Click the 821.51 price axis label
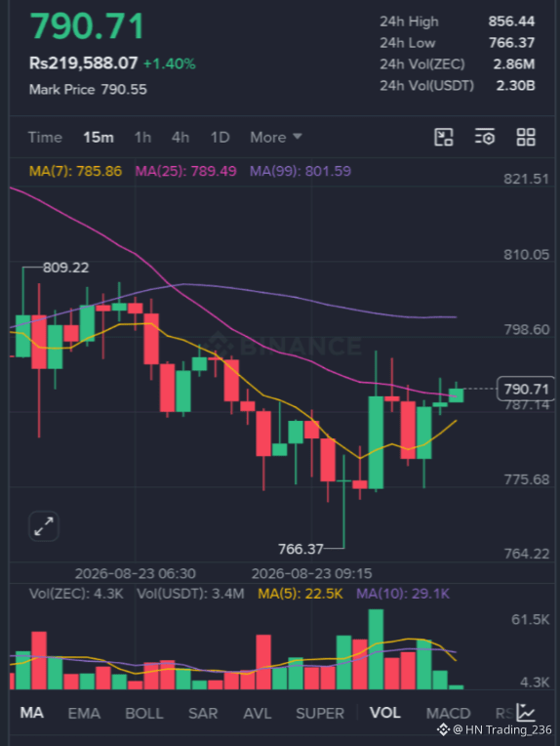The image size is (560, 746). pyautogui.click(x=526, y=179)
